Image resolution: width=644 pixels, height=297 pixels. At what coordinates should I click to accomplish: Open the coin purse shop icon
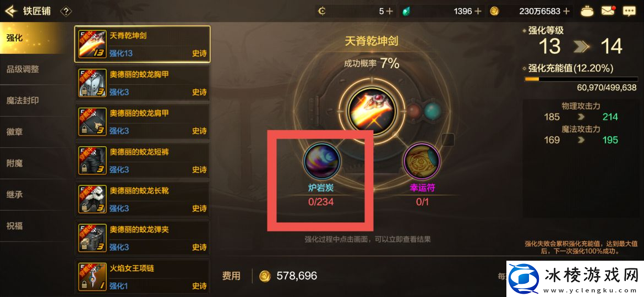pos(588,11)
